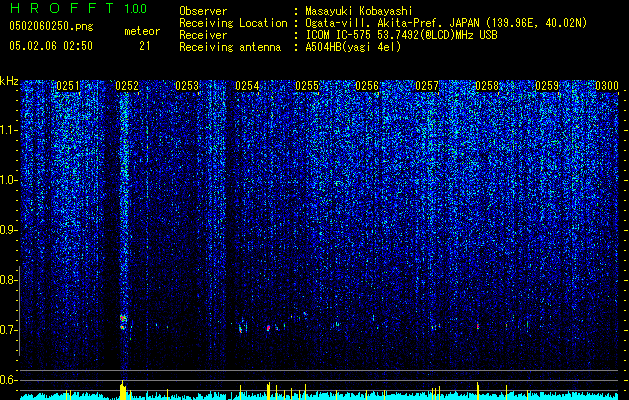Click the red meteor echo near 0258
This screenshot has width=629, height=400.
click(x=478, y=326)
